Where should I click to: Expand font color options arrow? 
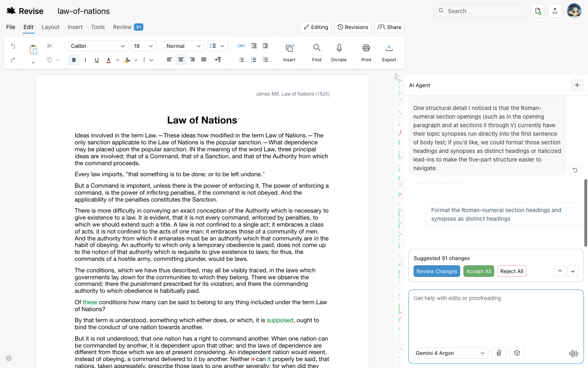click(118, 60)
